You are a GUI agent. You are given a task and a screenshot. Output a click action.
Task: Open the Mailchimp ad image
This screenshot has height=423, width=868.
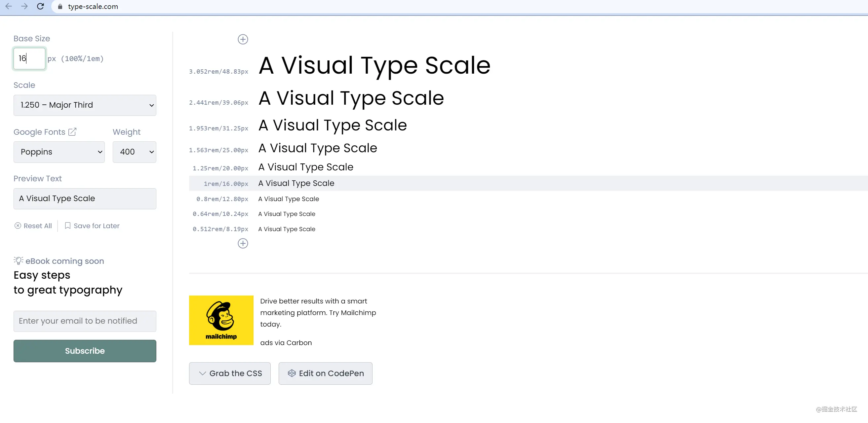[x=221, y=320]
